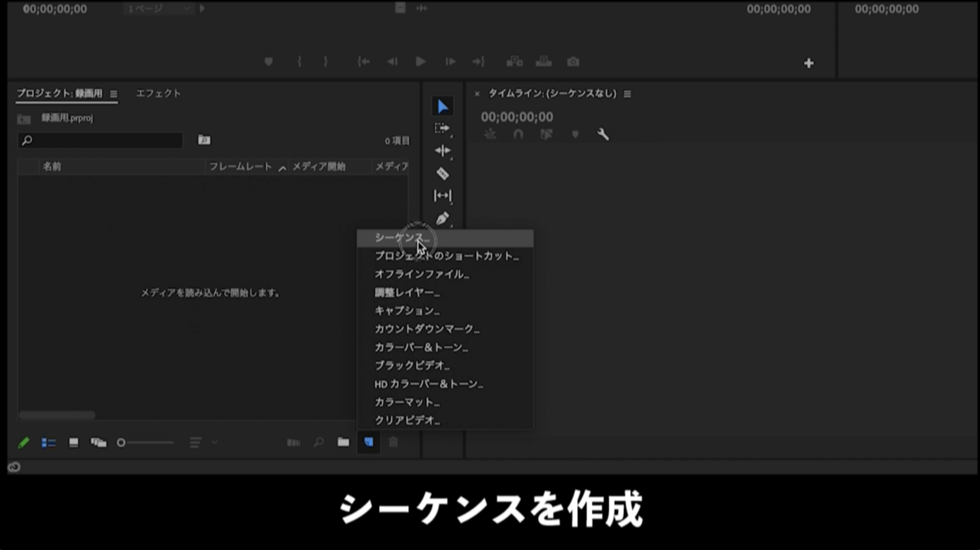Switch project panel to List View
The width and height of the screenshot is (980, 550).
coord(49,442)
